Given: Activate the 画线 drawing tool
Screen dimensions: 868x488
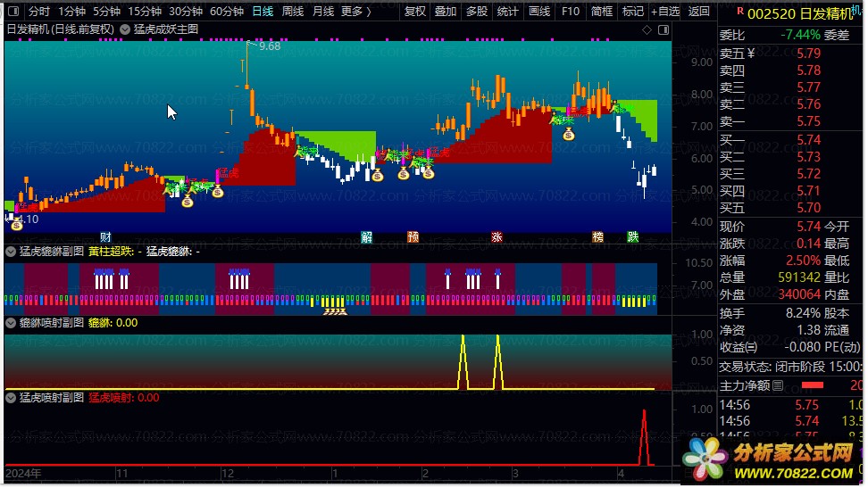Looking at the screenshot, I should pos(539,11).
